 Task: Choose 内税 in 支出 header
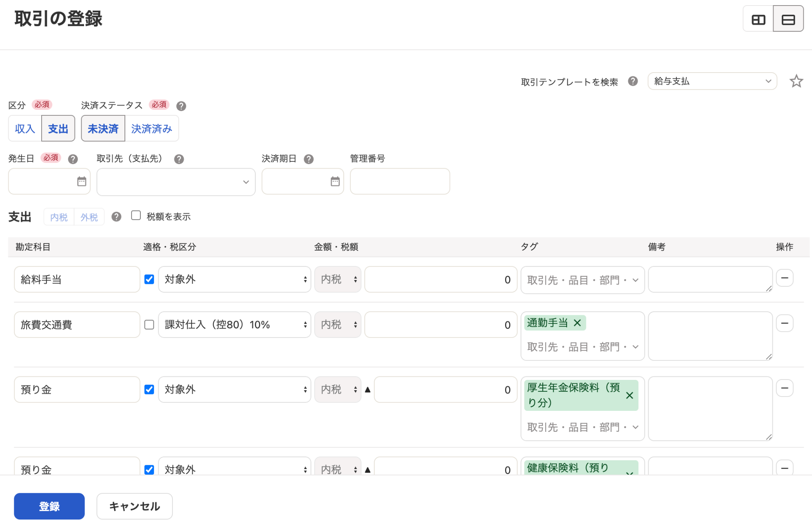coord(59,217)
